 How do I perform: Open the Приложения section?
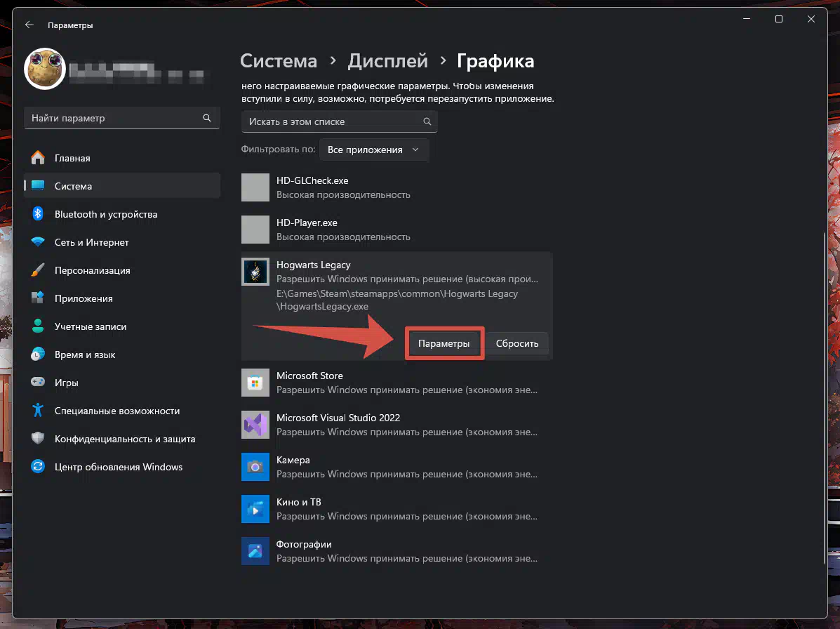click(122, 298)
